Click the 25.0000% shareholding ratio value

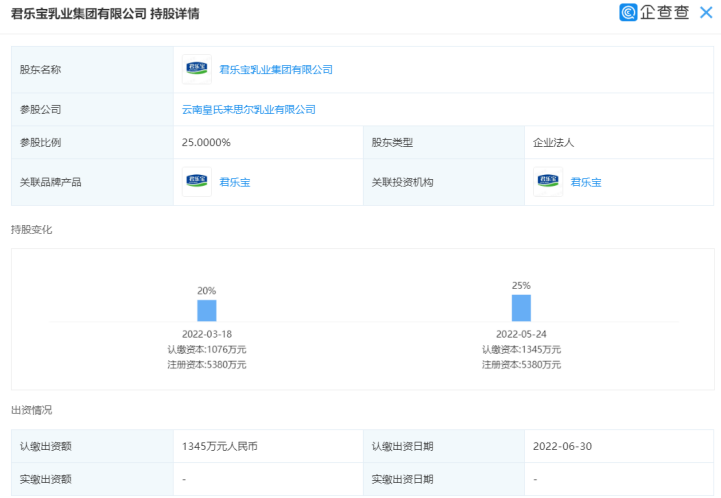(206, 143)
